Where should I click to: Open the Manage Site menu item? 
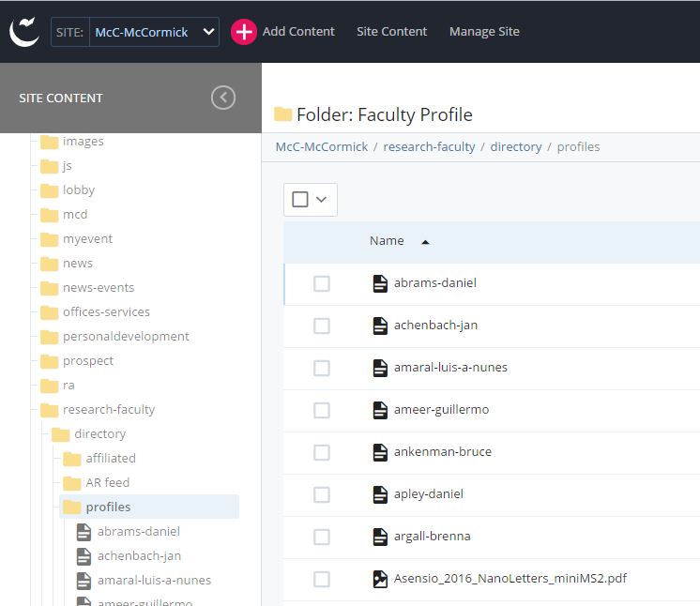pos(484,31)
